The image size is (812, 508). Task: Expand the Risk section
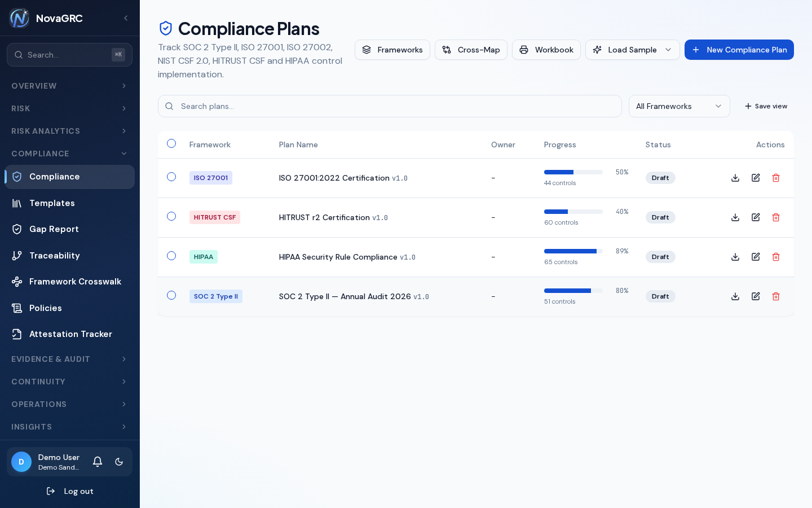(x=69, y=108)
